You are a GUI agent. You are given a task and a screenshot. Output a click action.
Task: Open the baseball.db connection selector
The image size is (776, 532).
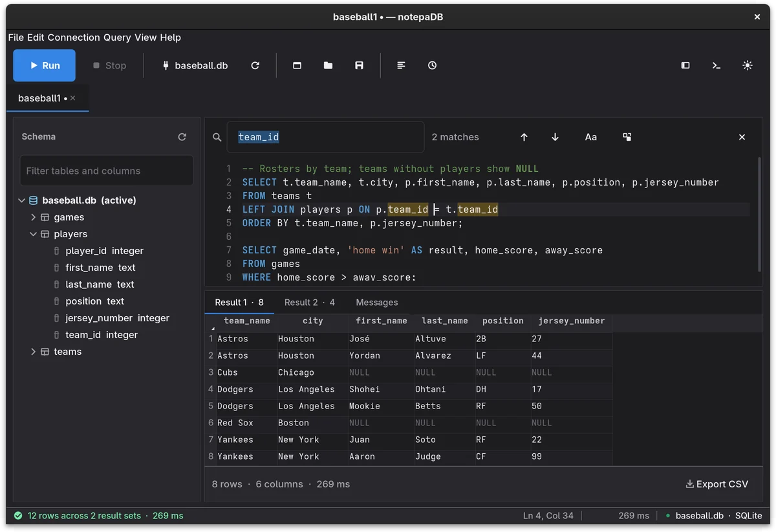tap(195, 65)
